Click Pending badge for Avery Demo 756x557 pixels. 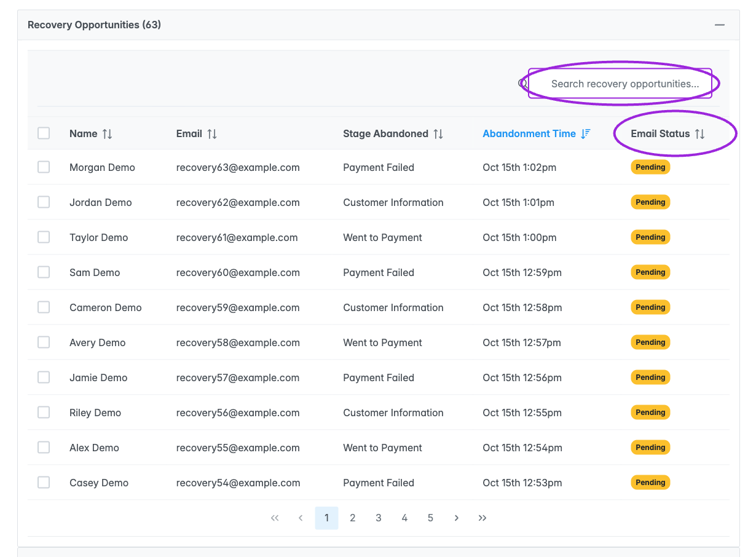(x=650, y=342)
